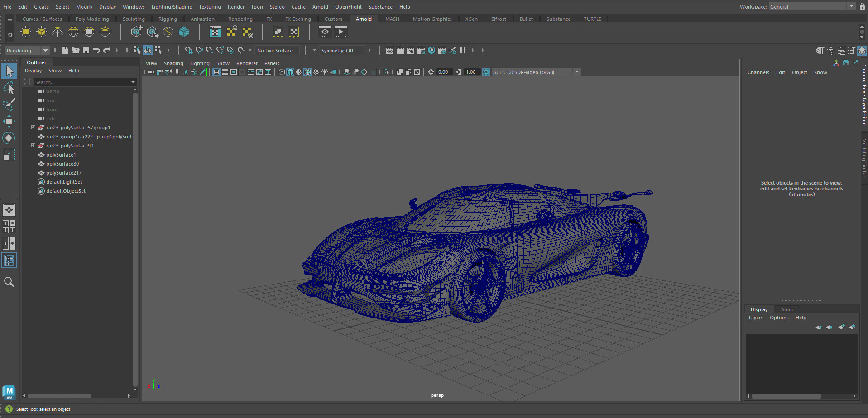Open a scene with the folder icon
The image size is (868, 418).
[76, 50]
